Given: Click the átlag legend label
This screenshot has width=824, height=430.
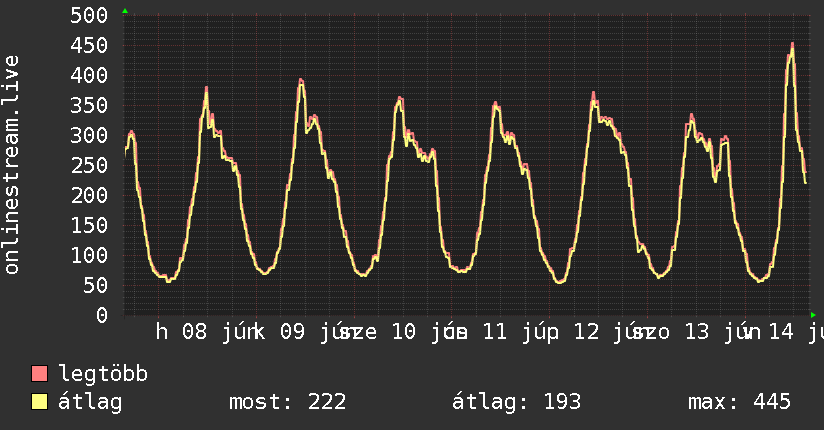Looking at the screenshot, I should (x=90, y=402).
